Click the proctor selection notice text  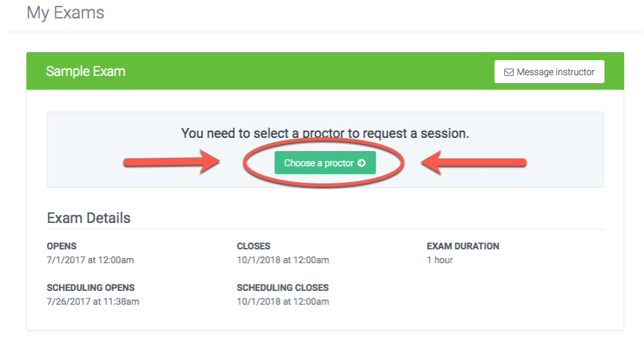click(x=325, y=133)
